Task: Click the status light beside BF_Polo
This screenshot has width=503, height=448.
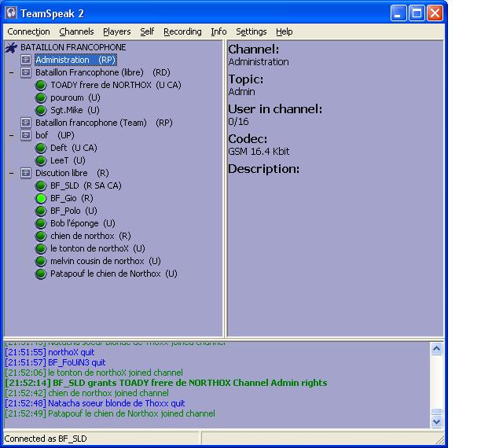Action: click(x=41, y=211)
